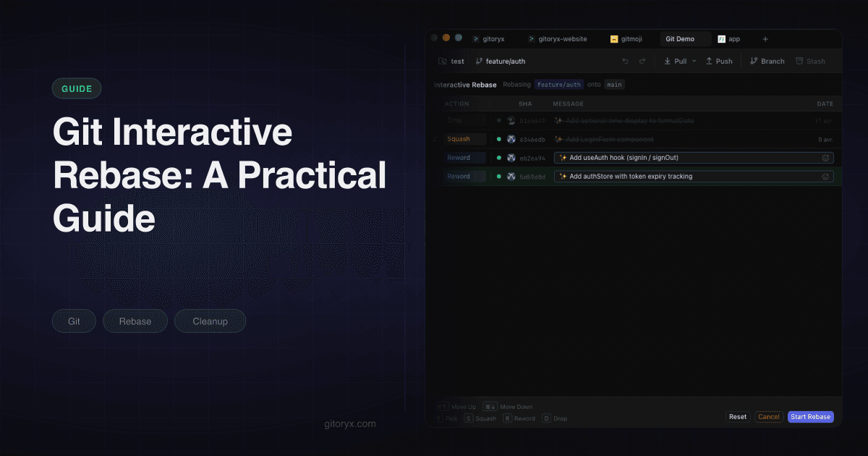
Task: Click author avatar of commit 5d59d8d
Action: click(x=511, y=177)
